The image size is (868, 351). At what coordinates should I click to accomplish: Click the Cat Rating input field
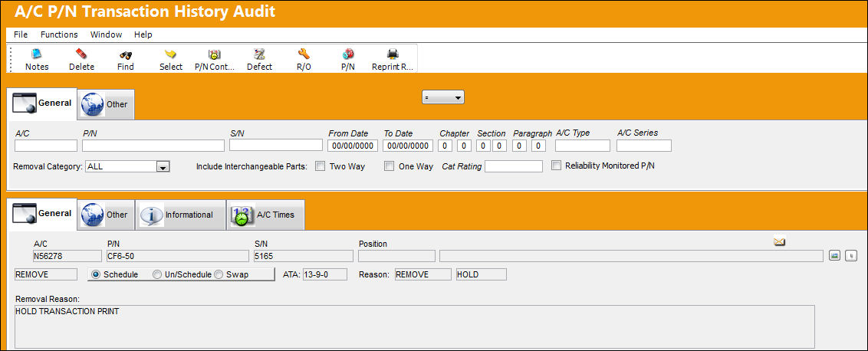(x=514, y=166)
